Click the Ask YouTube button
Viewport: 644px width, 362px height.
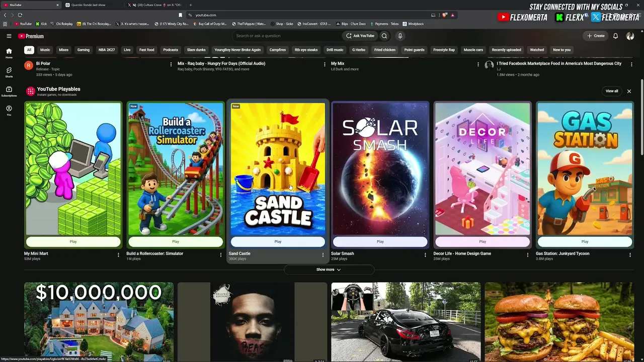(x=360, y=36)
